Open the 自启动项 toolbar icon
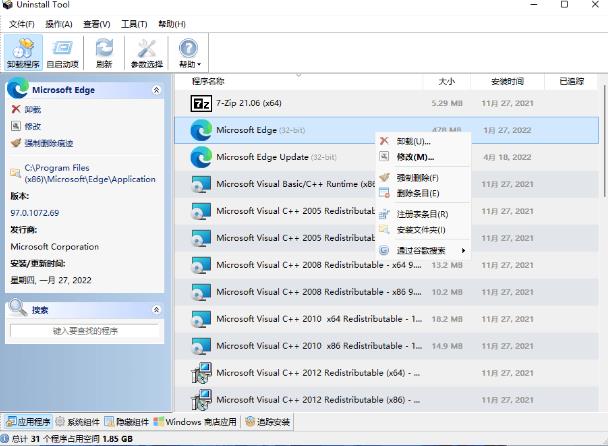Viewport: 608px width, 446px height. [x=63, y=52]
